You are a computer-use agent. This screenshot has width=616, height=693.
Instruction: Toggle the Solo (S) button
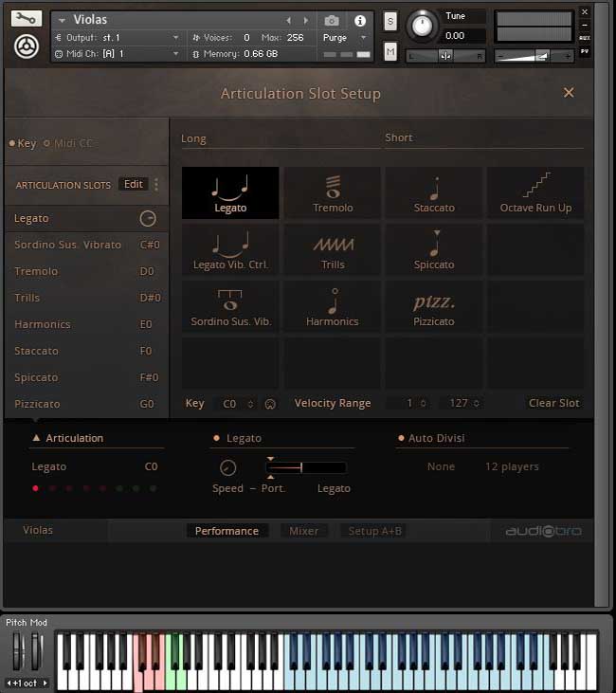pyautogui.click(x=390, y=21)
